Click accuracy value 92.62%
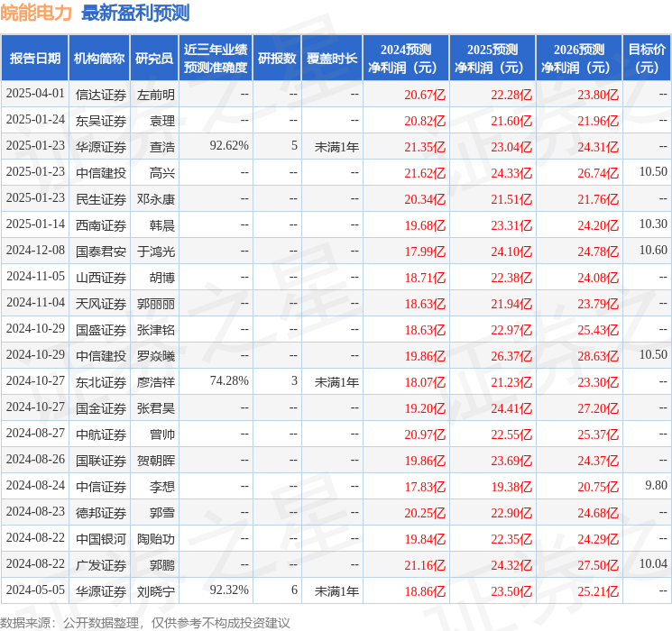The image size is (672, 631). click(x=229, y=146)
